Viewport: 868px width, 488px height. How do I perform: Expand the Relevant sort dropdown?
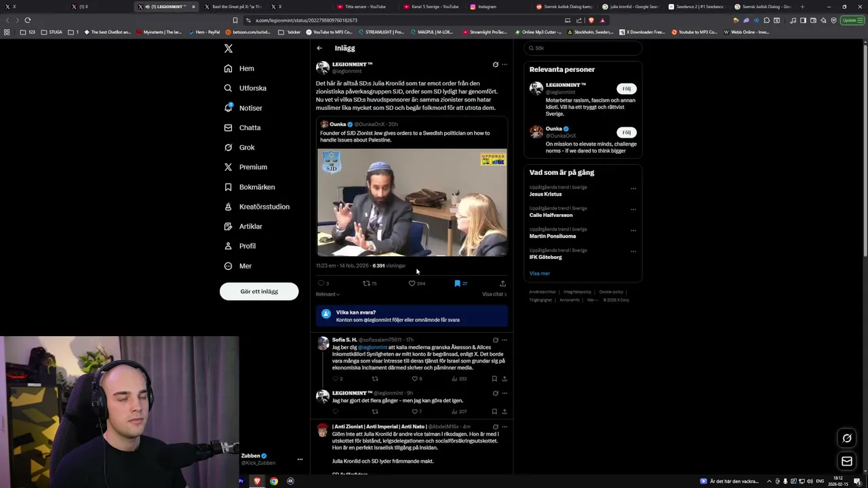point(328,294)
